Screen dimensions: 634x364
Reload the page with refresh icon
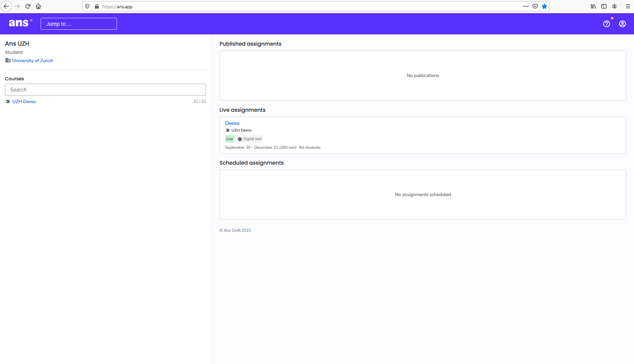[28, 6]
